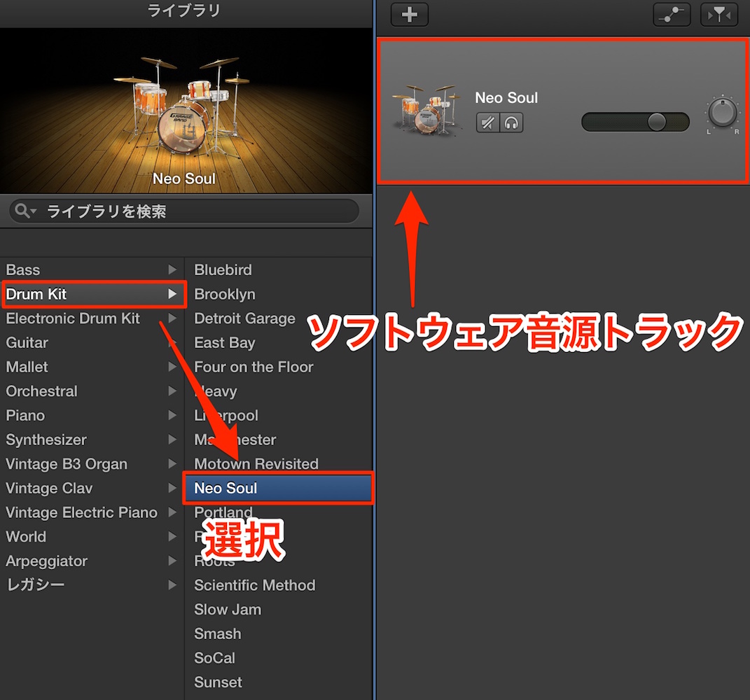Click the Neo Soul track name
Viewport: 750px width, 700px height.
pos(506,97)
